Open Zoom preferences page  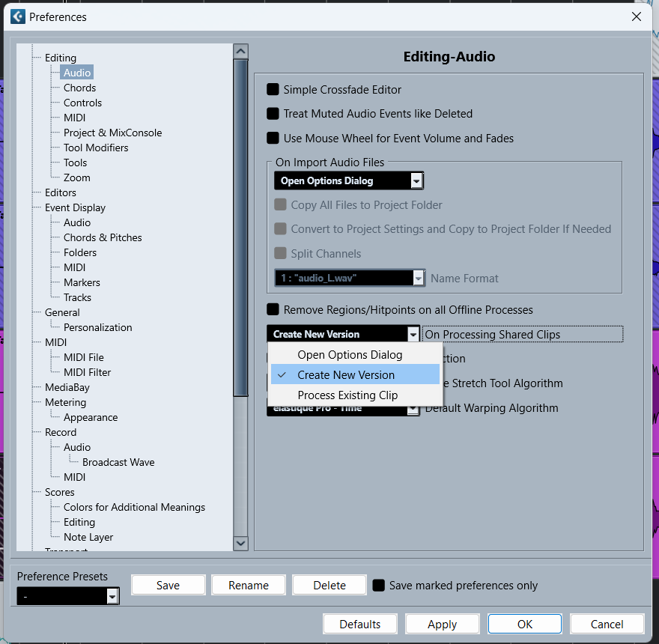[77, 177]
